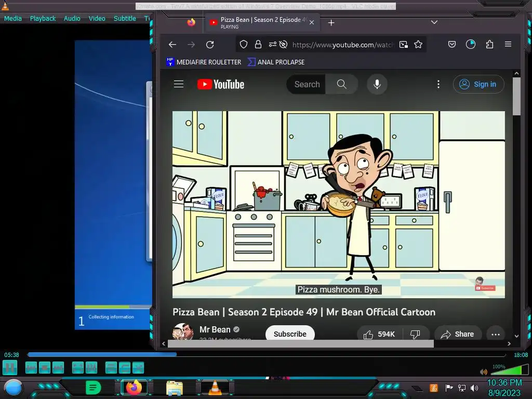532x399 pixels.
Task: Like the video showing 594K likes
Action: 379,334
